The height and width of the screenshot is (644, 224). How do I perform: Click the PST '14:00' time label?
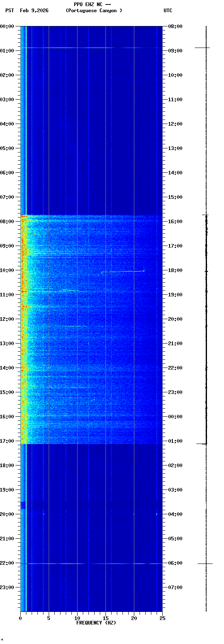point(7,368)
